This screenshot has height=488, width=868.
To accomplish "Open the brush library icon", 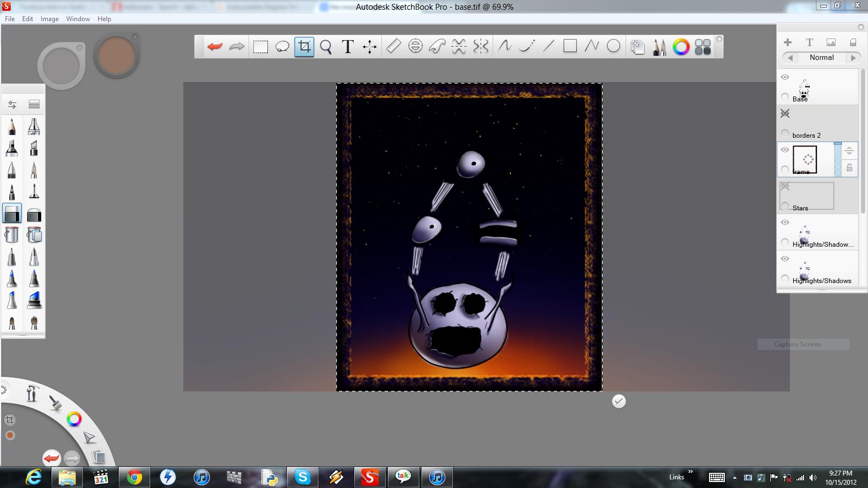I will (34, 104).
